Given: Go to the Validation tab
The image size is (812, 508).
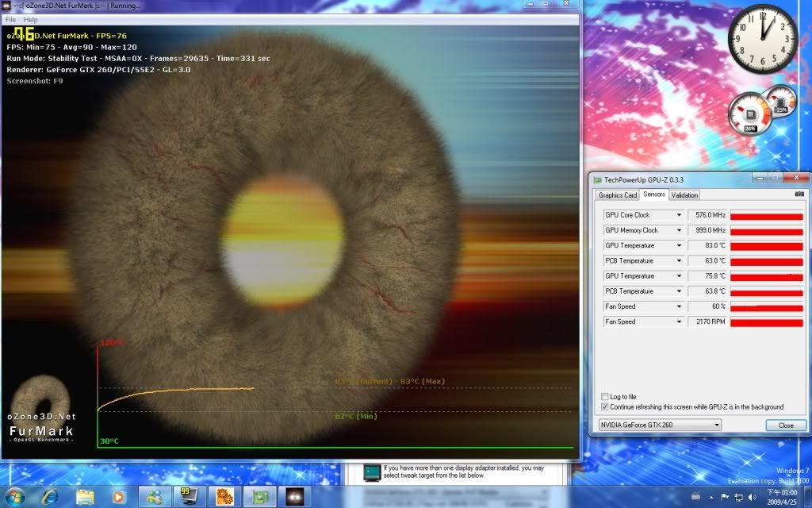Looking at the screenshot, I should pos(684,195).
